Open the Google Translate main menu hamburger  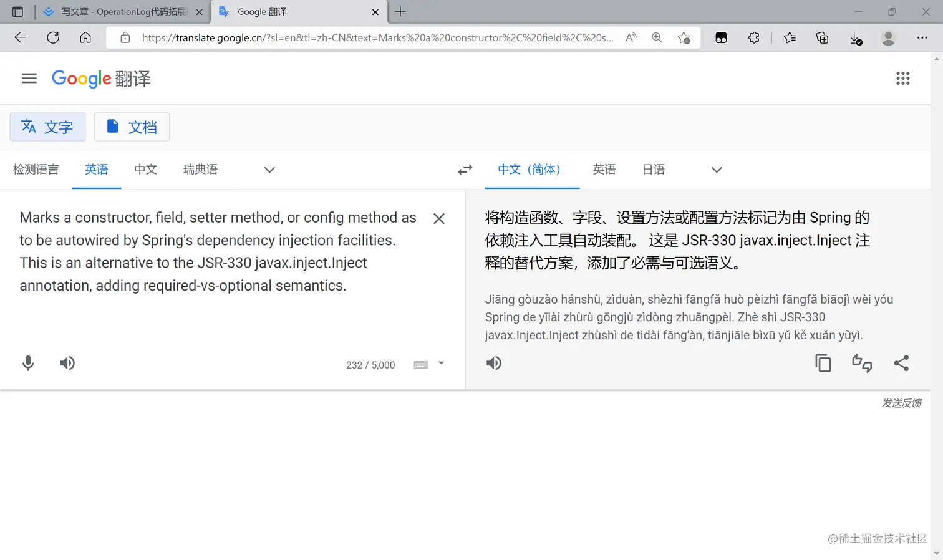[x=29, y=79]
